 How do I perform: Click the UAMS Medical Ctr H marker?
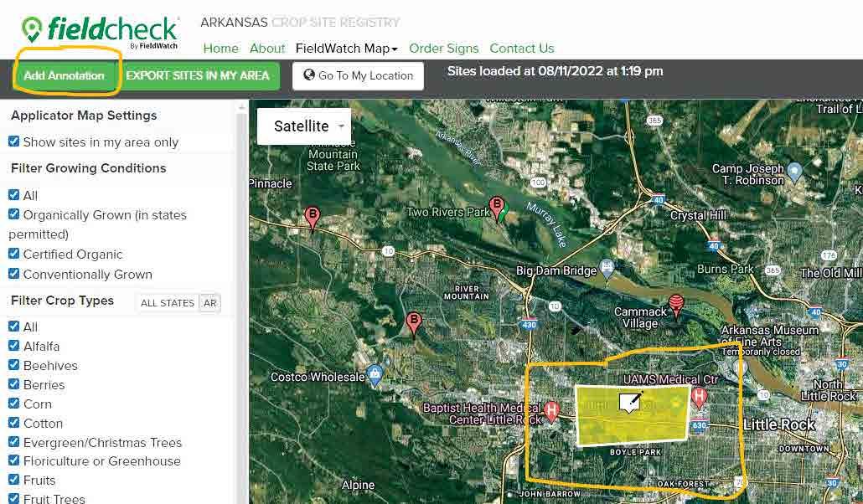pos(699,397)
